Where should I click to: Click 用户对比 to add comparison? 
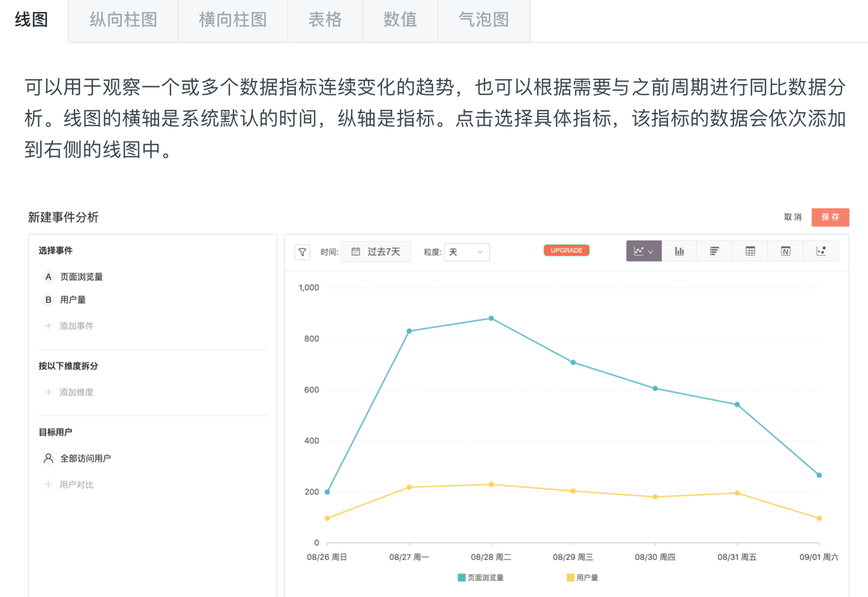(69, 484)
